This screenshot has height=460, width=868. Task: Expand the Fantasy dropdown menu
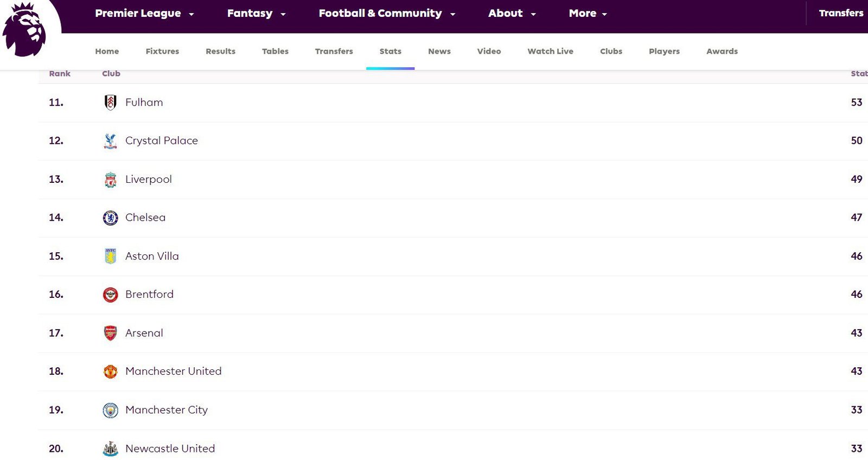tap(256, 14)
